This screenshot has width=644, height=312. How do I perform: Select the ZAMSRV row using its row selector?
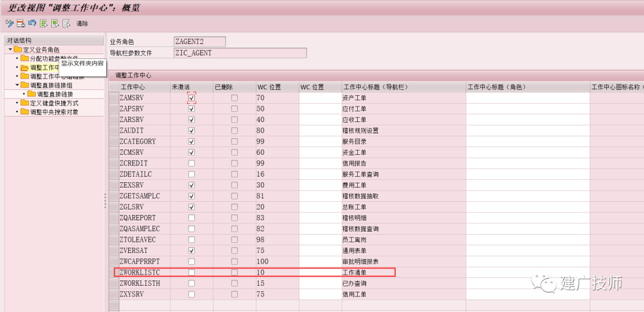[113, 98]
